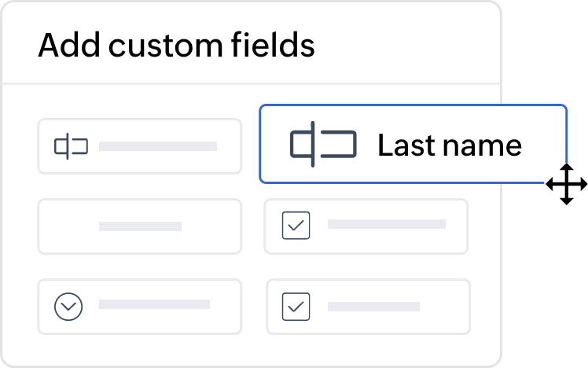Screen dimensions: 588x368
Task: Open the circled chevron dropdown icon
Action: click(x=68, y=307)
